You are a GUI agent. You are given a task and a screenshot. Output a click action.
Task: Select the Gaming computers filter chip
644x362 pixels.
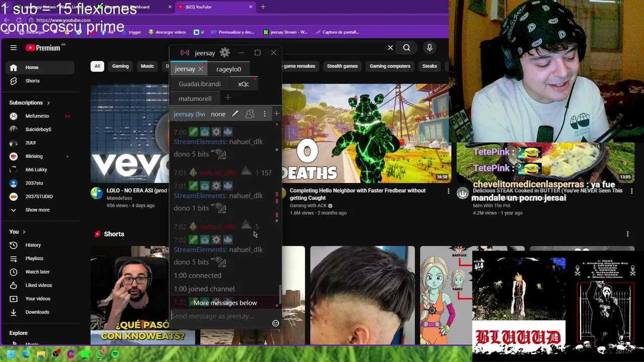[x=390, y=66]
